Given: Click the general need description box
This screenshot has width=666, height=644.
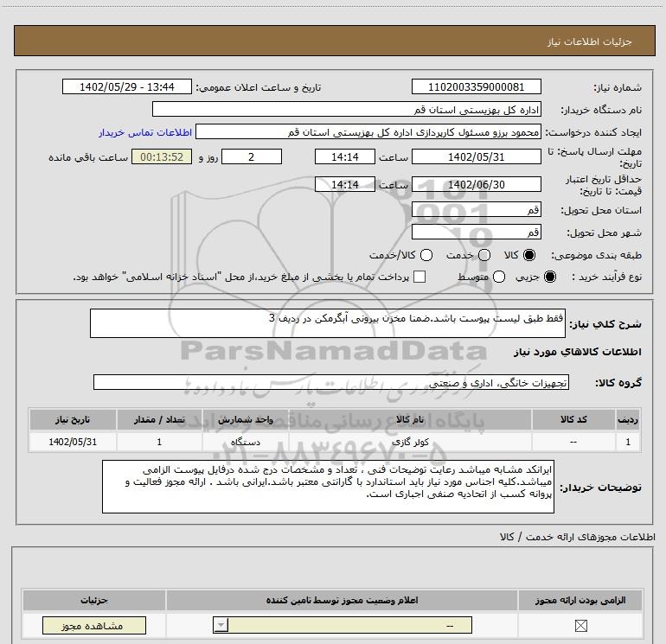Looking at the screenshot, I should coord(328,323).
